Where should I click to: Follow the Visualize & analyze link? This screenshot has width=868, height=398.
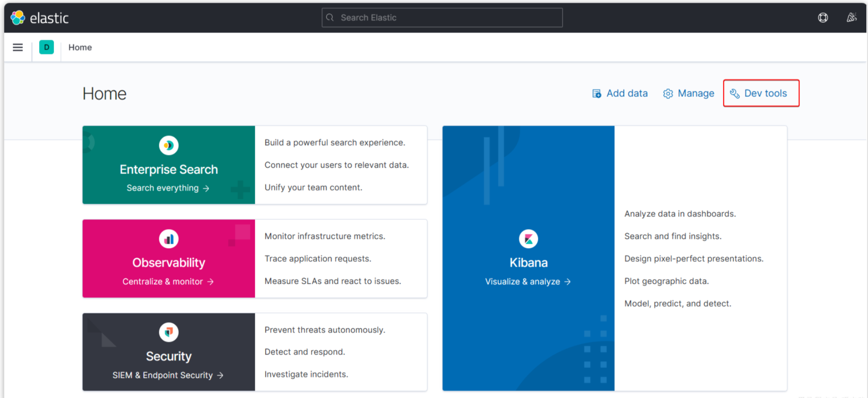pyautogui.click(x=528, y=281)
